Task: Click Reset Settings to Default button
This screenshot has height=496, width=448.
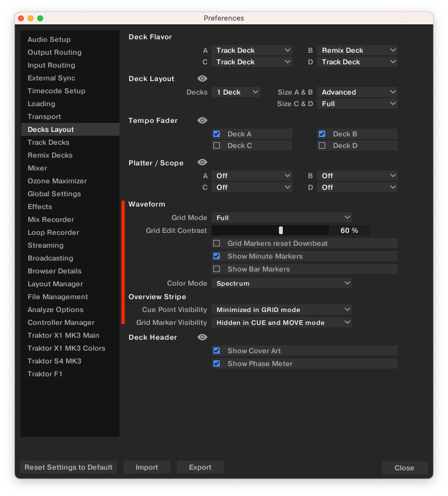Action: 69,467
